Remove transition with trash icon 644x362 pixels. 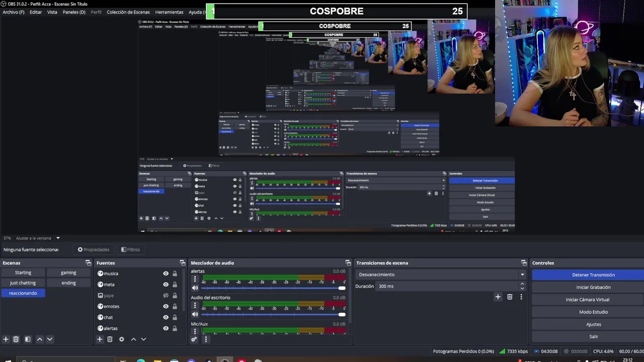pos(510,297)
